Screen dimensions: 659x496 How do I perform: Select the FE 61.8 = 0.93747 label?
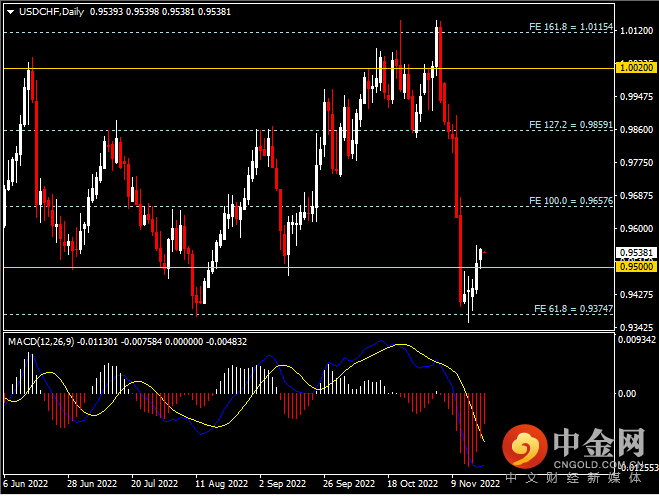click(x=573, y=309)
